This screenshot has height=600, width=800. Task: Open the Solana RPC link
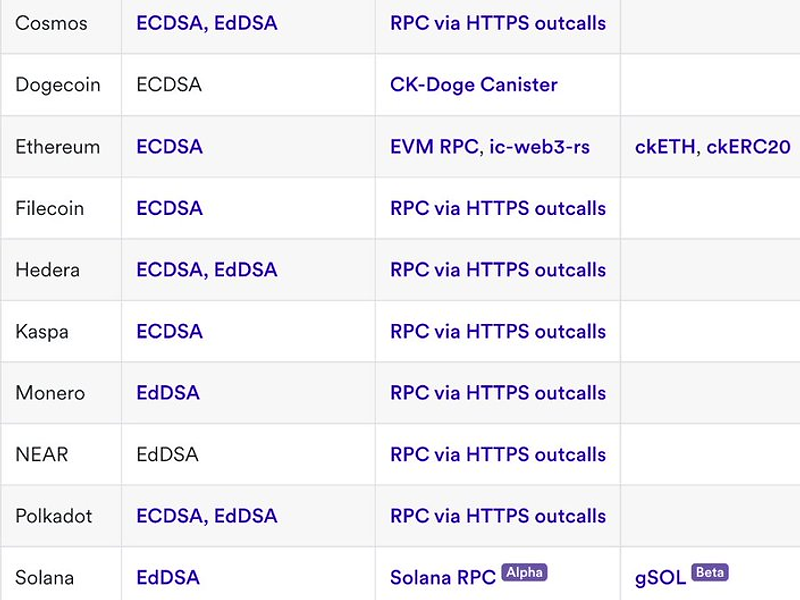[x=443, y=578]
